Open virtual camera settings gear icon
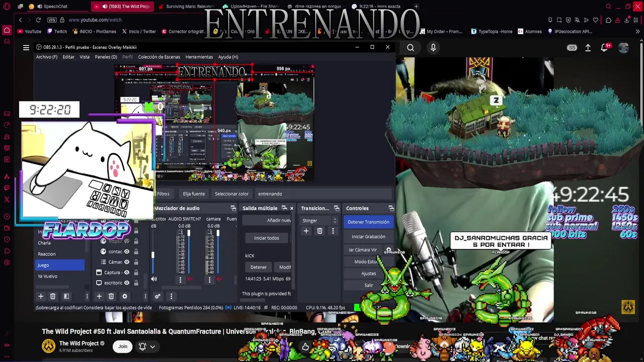 click(x=388, y=250)
